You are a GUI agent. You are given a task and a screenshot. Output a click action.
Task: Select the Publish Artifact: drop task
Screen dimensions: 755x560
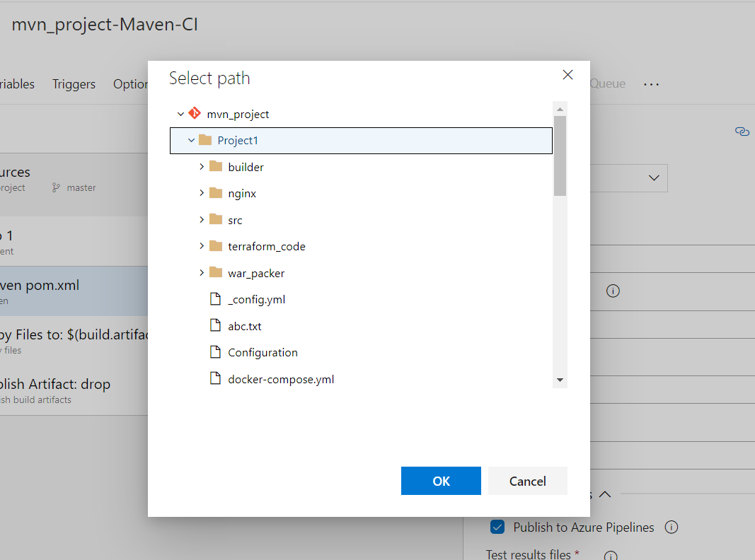click(74, 390)
